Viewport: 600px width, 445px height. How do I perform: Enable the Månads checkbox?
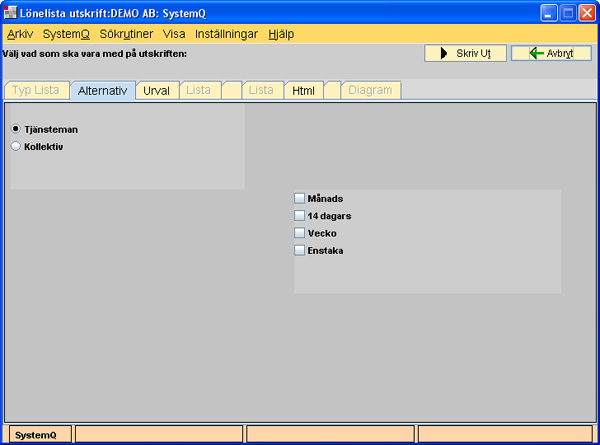299,198
